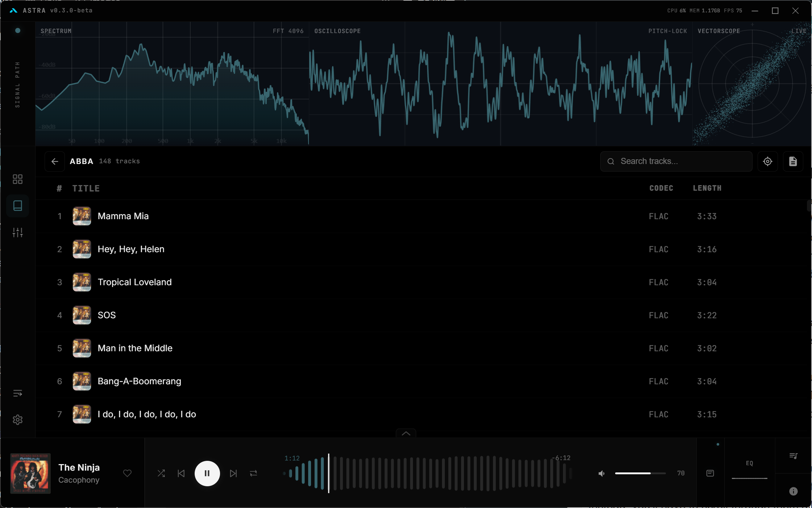This screenshot has height=508, width=812.
Task: Favorite The Ninja with heart icon
Action: click(127, 474)
